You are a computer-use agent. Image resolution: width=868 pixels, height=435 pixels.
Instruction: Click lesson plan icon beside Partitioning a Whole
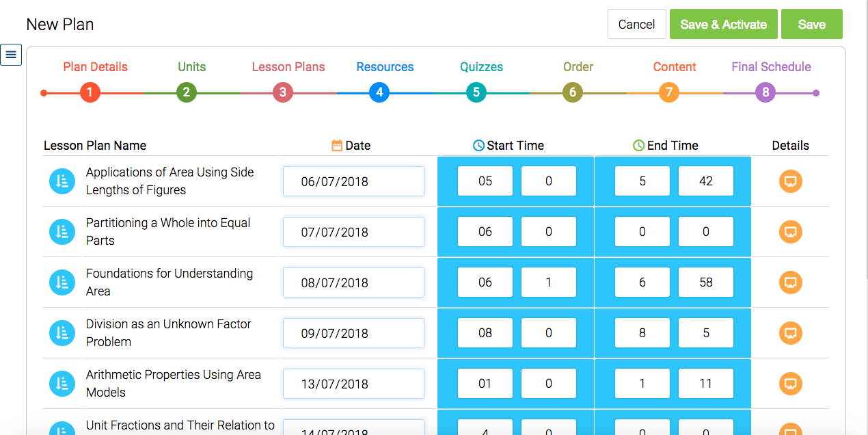[62, 232]
